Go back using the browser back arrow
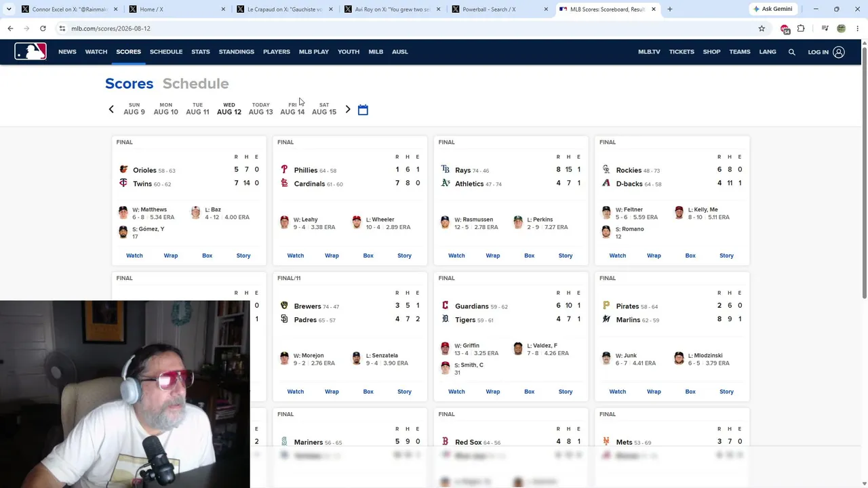The image size is (868, 488). pyautogui.click(x=10, y=28)
